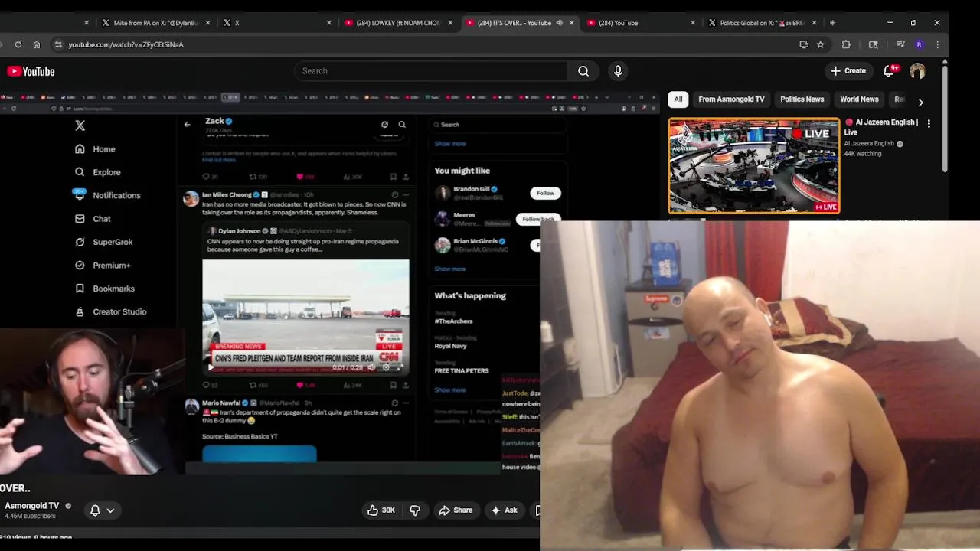Select the Politics News chip
Screen dimensions: 980x551
pos(802,99)
